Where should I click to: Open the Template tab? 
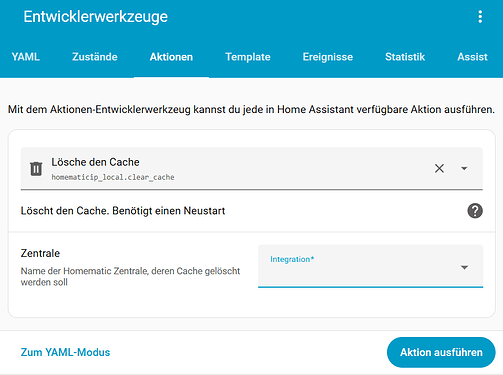[248, 57]
